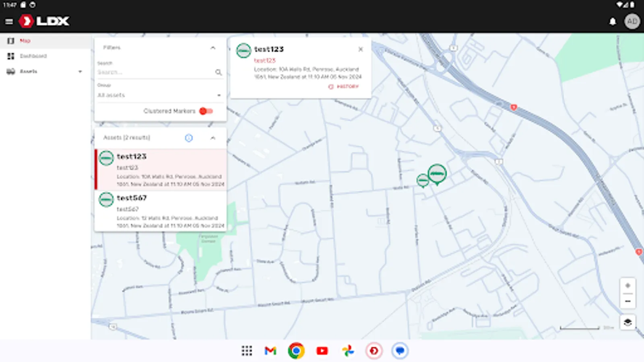Zoom out using the map minus control
The height and width of the screenshot is (362, 644).
tap(627, 301)
